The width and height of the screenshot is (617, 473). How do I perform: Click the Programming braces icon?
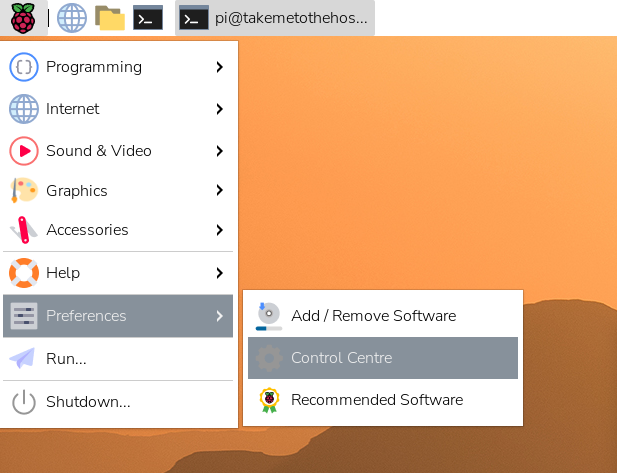coord(24,67)
